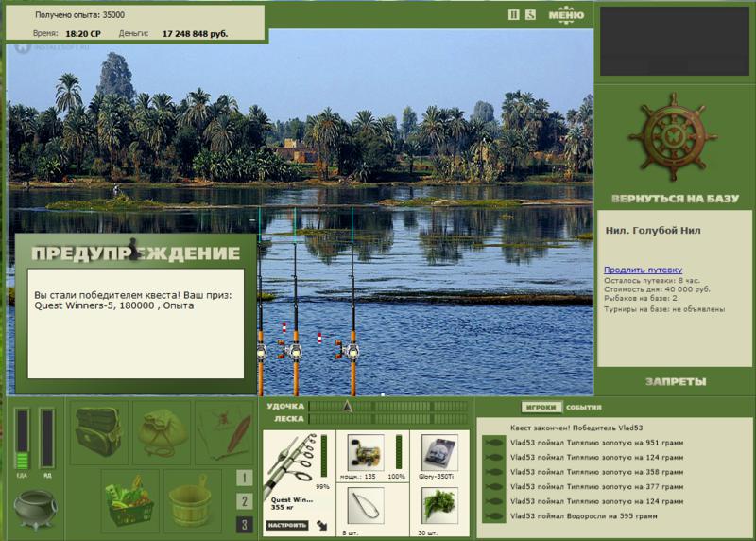Click fish icon beside Тиляпию 377 грамм entry
Screen dimensions: 756x541
coord(493,487)
